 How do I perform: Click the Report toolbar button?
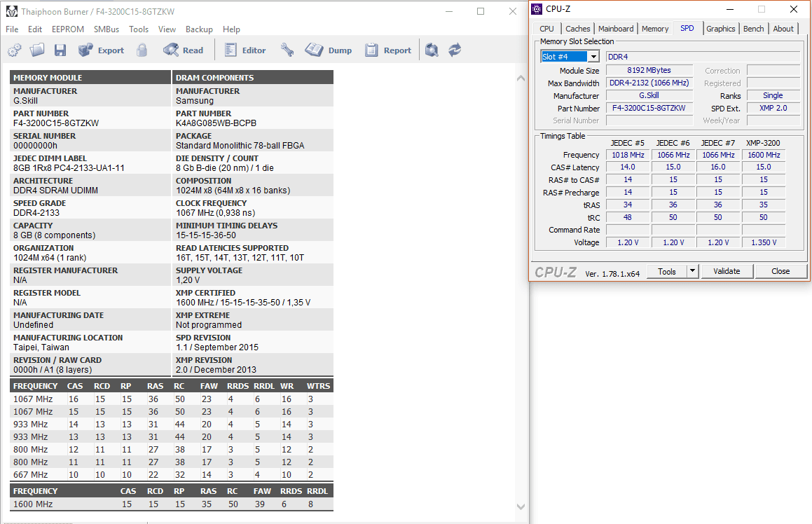coord(388,50)
